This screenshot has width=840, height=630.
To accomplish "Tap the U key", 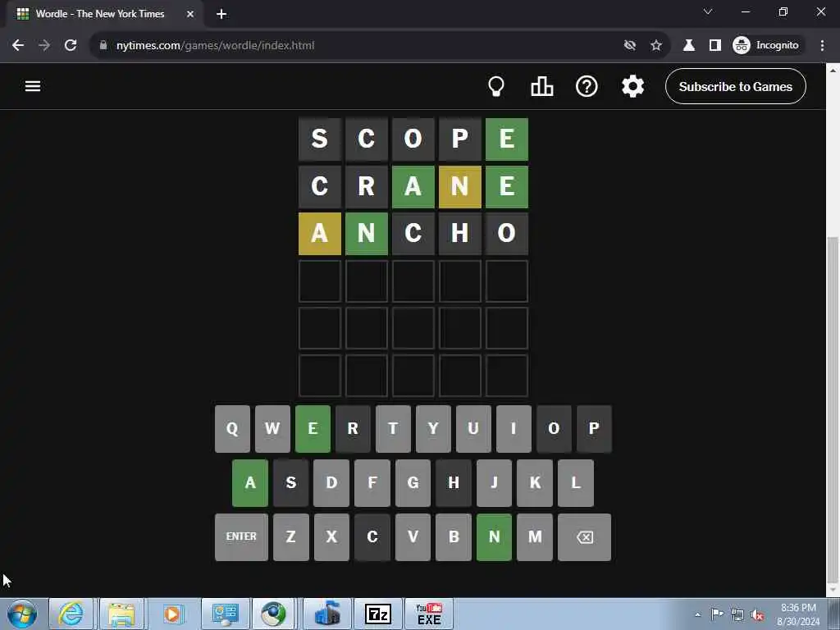I will pyautogui.click(x=473, y=428).
